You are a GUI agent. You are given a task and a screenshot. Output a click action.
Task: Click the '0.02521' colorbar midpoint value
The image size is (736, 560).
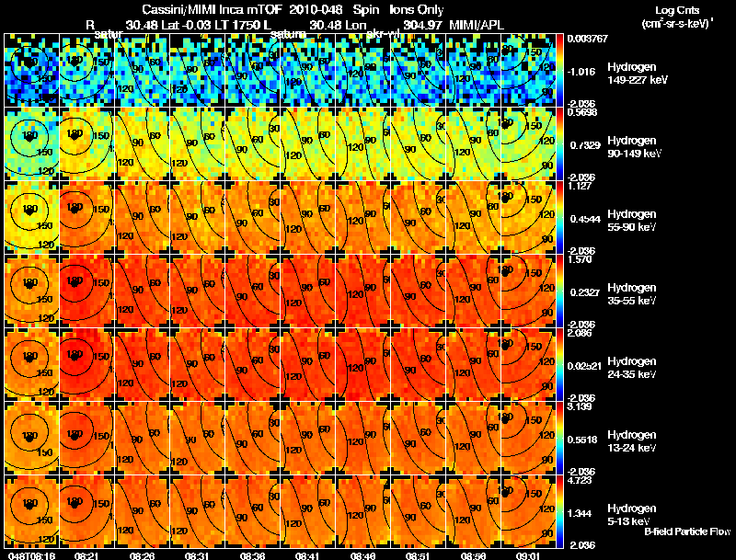pos(584,366)
